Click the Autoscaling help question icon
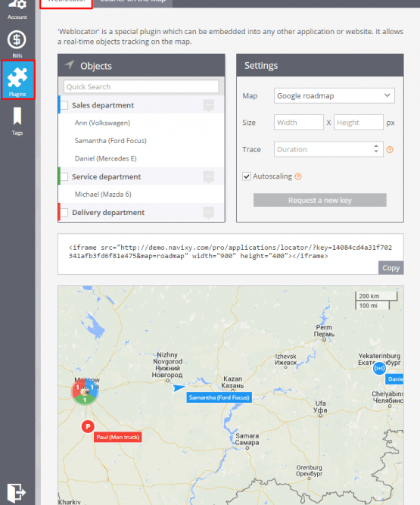This screenshot has height=505, width=420. tap(298, 176)
